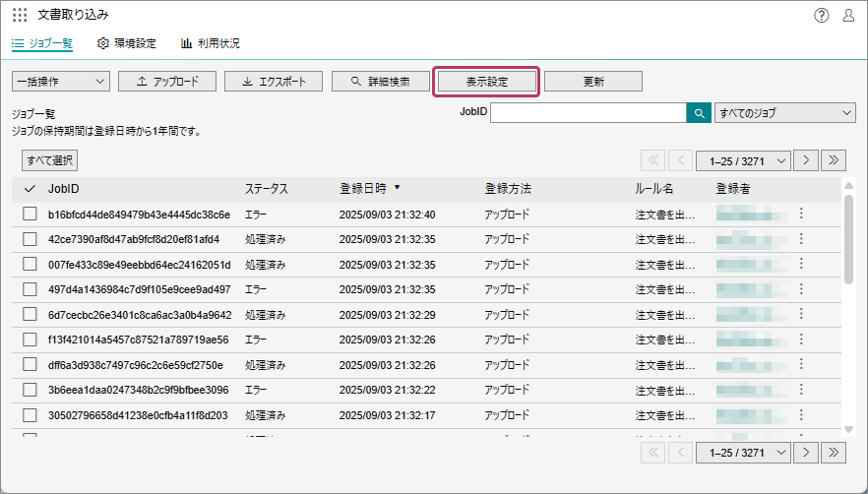The image size is (868, 494).
Task: Open 詳細検索 advanced search
Action: (x=381, y=82)
